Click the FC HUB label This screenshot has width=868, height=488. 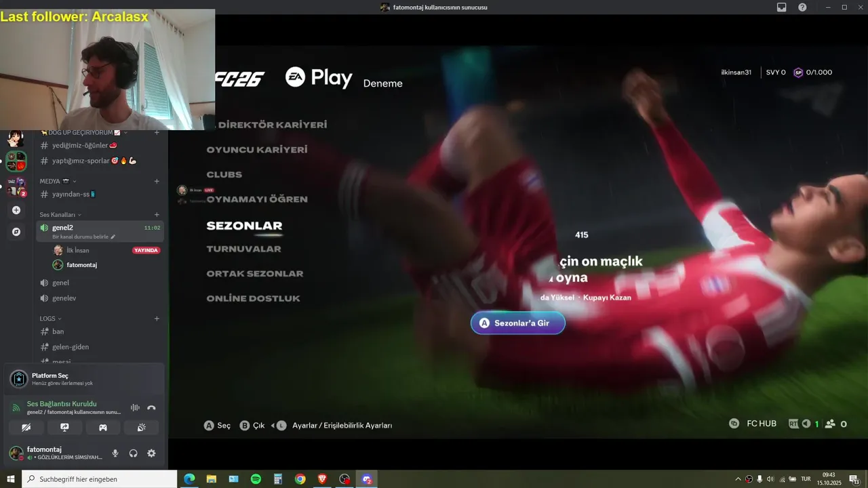pos(762,424)
